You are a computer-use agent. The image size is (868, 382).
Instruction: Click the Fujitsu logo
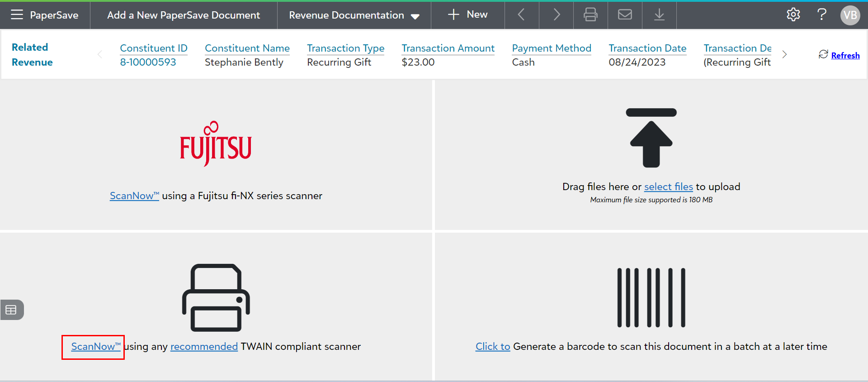click(x=216, y=143)
